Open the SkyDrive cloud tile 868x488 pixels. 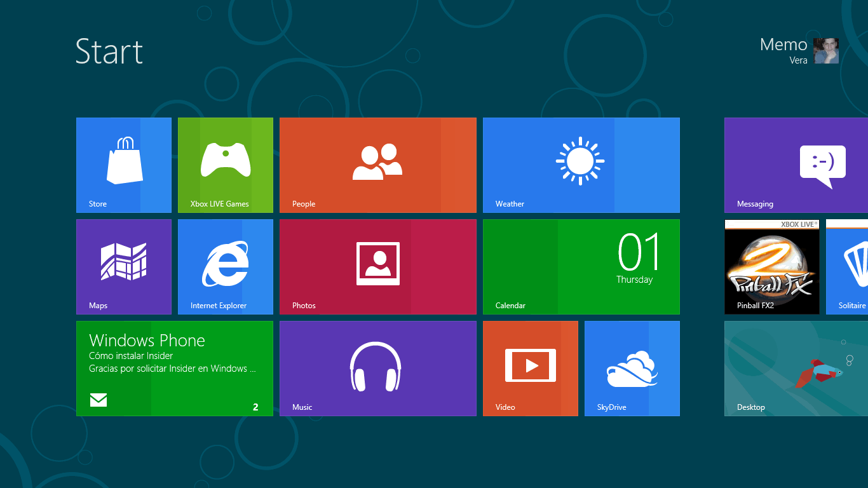(632, 368)
